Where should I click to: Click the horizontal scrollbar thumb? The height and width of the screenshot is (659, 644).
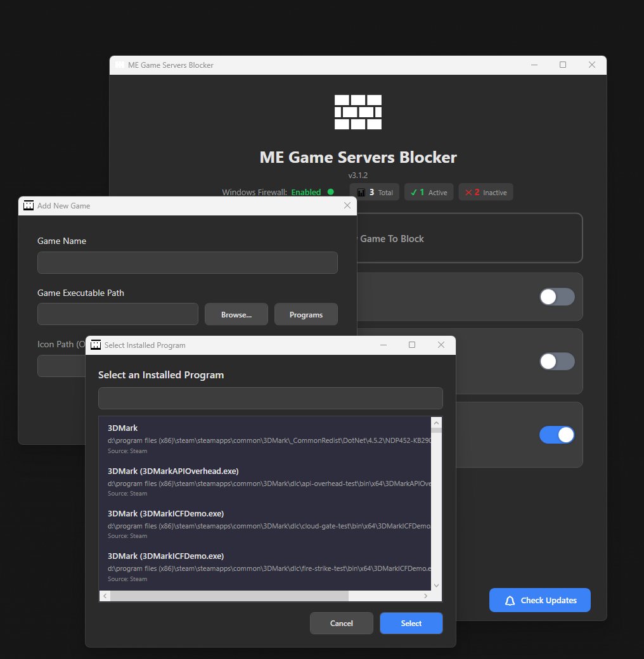[229, 596]
